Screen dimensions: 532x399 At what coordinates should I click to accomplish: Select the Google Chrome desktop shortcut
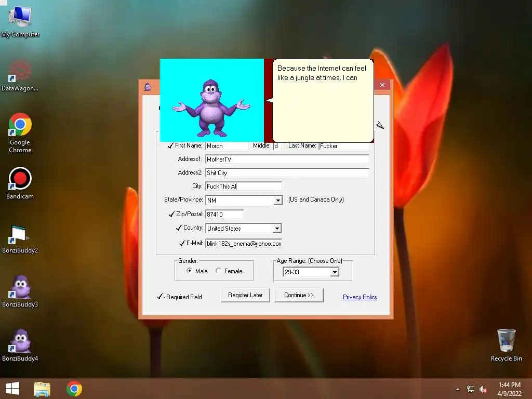[x=20, y=132]
